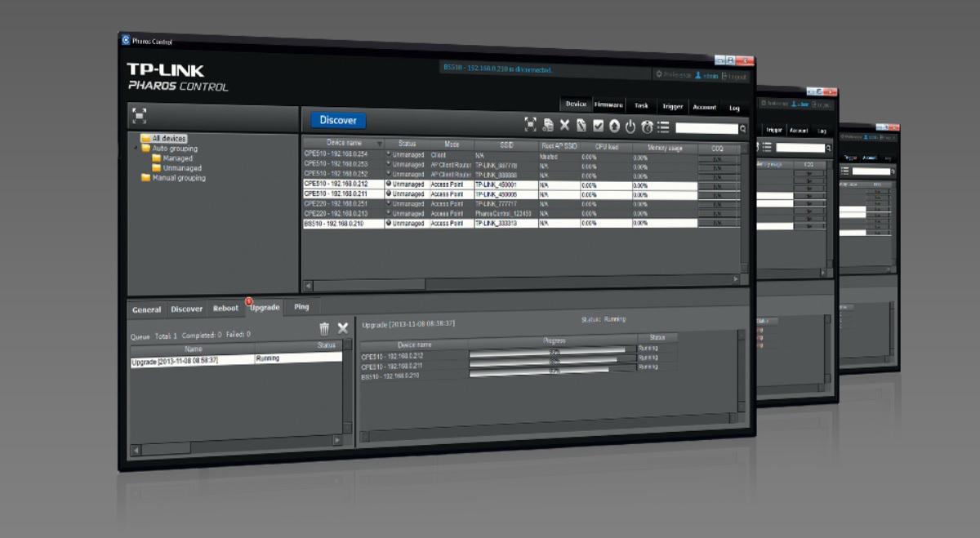Switch to the General task tab
This screenshot has width=980, height=538.
point(147,309)
